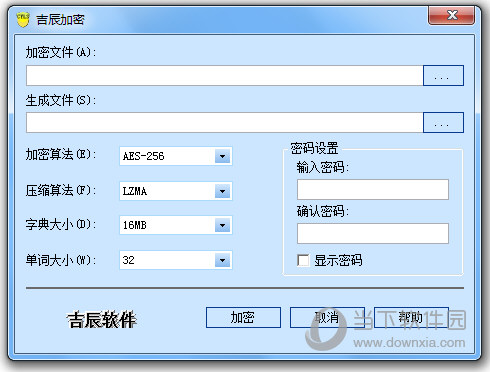This screenshot has width=490, height=372.
Task: Close the 吉辰加密 window
Action: 452,15
